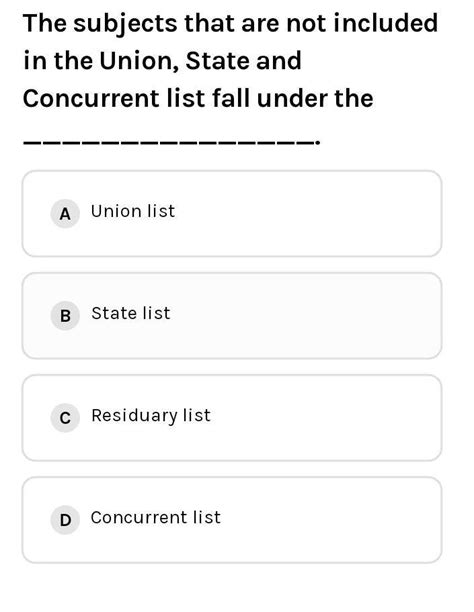Click the word 'Residuary' in option C
The image size is (474, 612).
pyautogui.click(x=135, y=416)
